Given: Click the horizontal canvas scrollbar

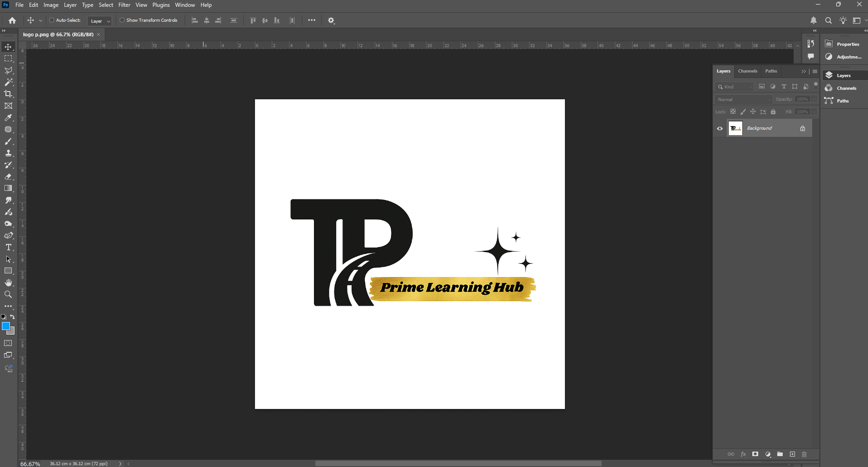Looking at the screenshot, I should click(x=458, y=463).
